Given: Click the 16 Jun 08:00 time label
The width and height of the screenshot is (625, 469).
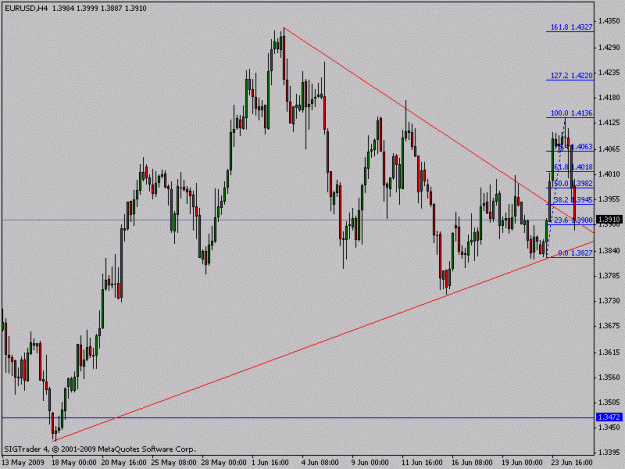Looking at the screenshot, I should (x=472, y=463).
